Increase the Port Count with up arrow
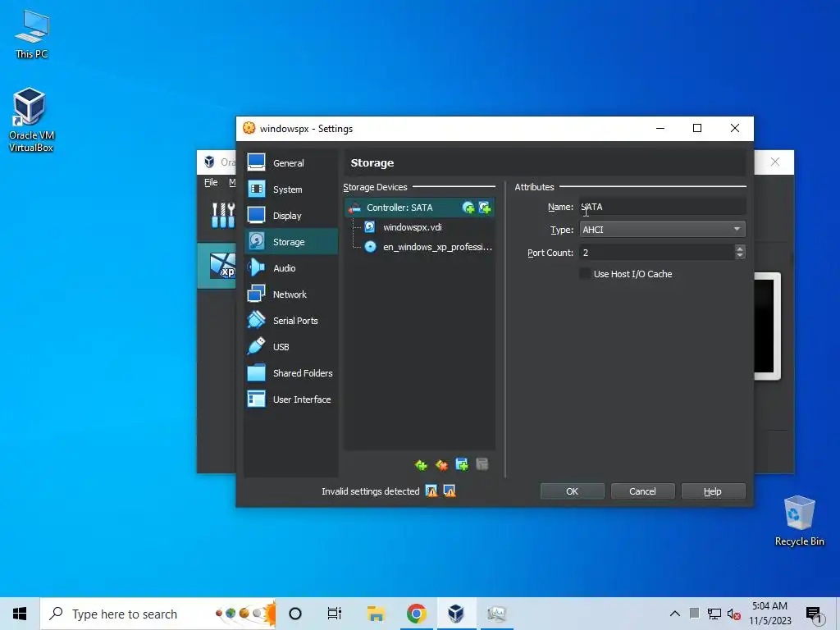The image size is (840, 630). [740, 249]
